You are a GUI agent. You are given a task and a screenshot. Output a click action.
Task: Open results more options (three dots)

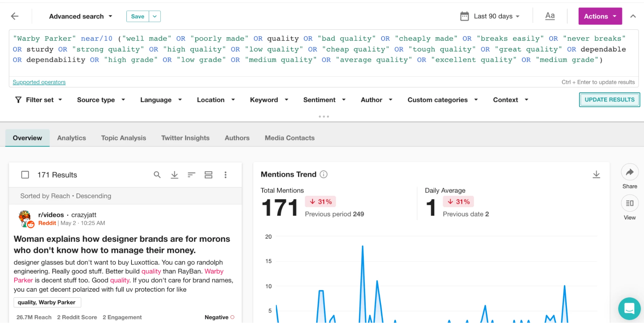click(x=226, y=175)
